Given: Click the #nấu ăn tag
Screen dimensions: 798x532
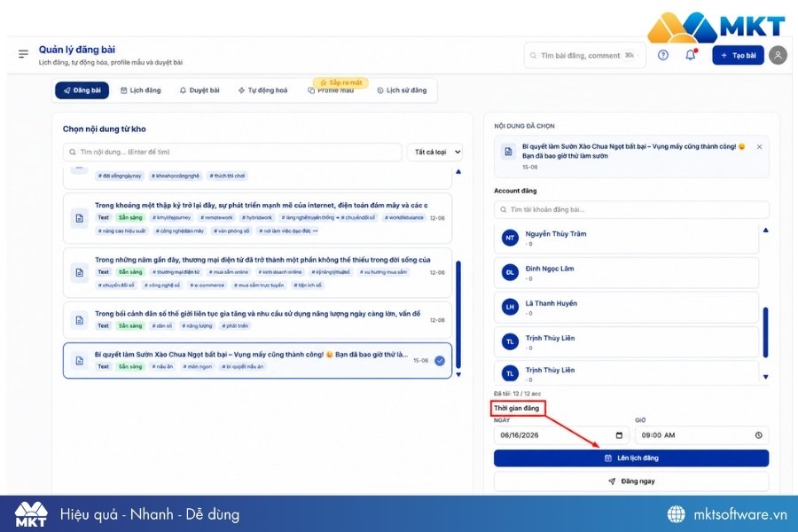Looking at the screenshot, I should (x=162, y=366).
